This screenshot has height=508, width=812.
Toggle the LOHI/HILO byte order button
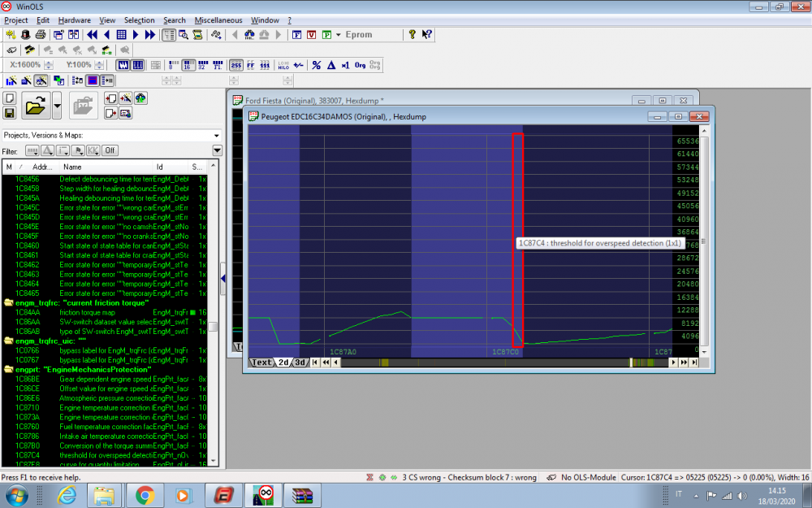pyautogui.click(x=283, y=65)
